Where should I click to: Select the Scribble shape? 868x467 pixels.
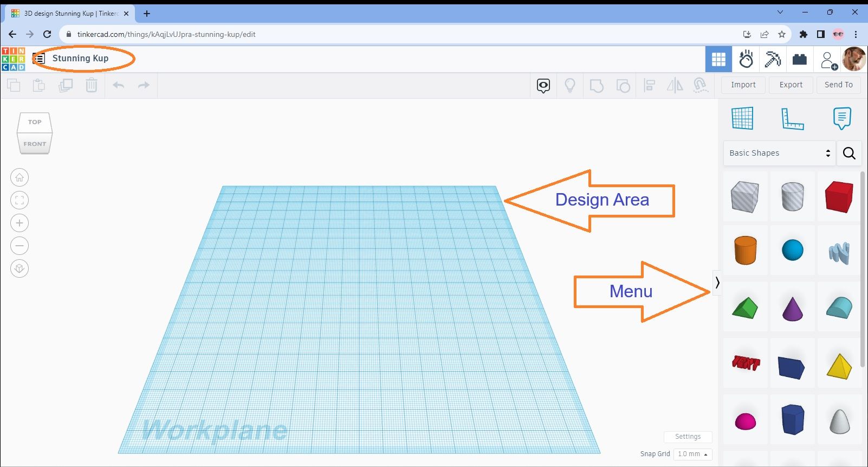[839, 252]
